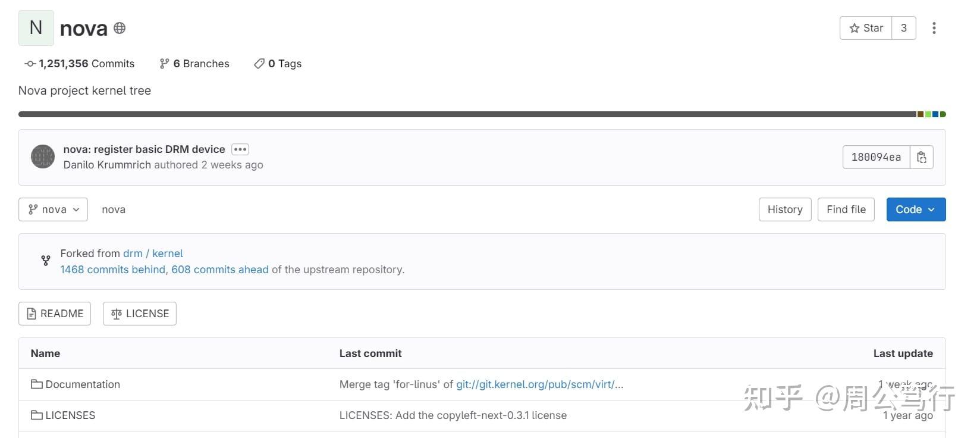
Task: Open the Documentation folder icon
Action: click(37, 384)
